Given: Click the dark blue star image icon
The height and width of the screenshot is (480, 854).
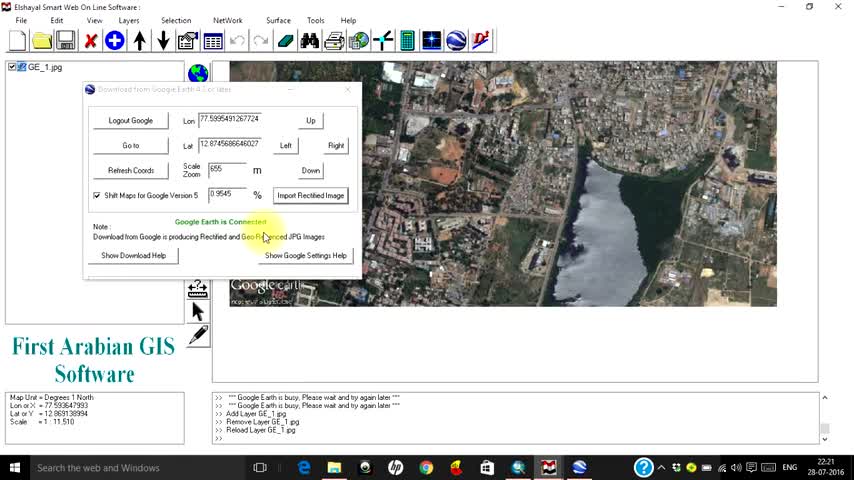Looking at the screenshot, I should pyautogui.click(x=431, y=41).
